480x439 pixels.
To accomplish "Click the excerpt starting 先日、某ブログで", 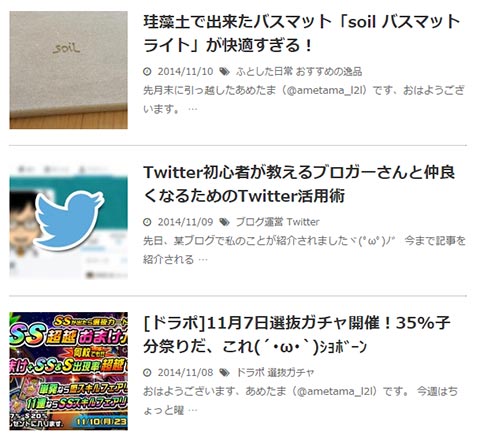I will [x=304, y=250].
